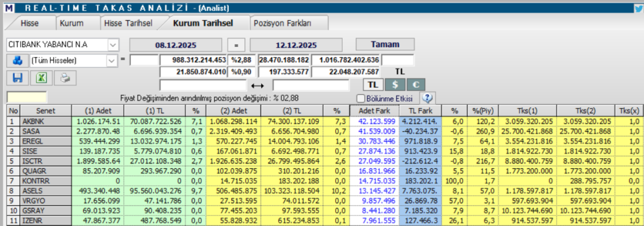Click difference value 28.470.188.182

[284, 60]
